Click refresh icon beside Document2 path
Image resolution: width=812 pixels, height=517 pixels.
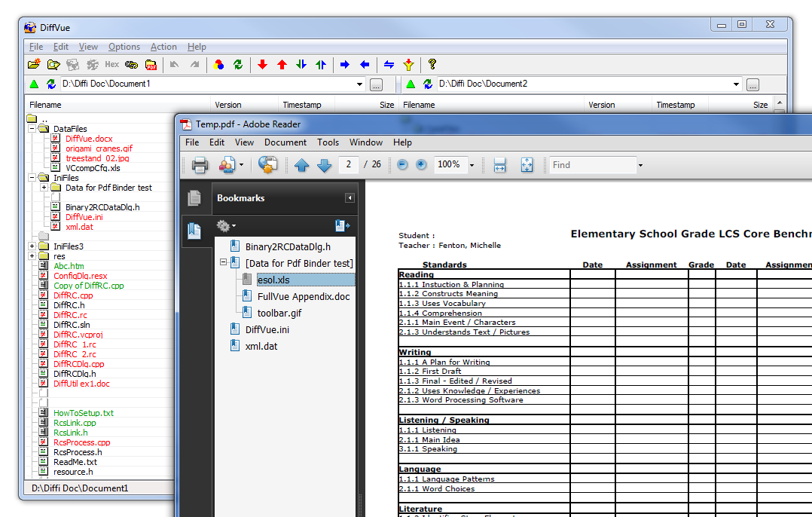point(427,84)
